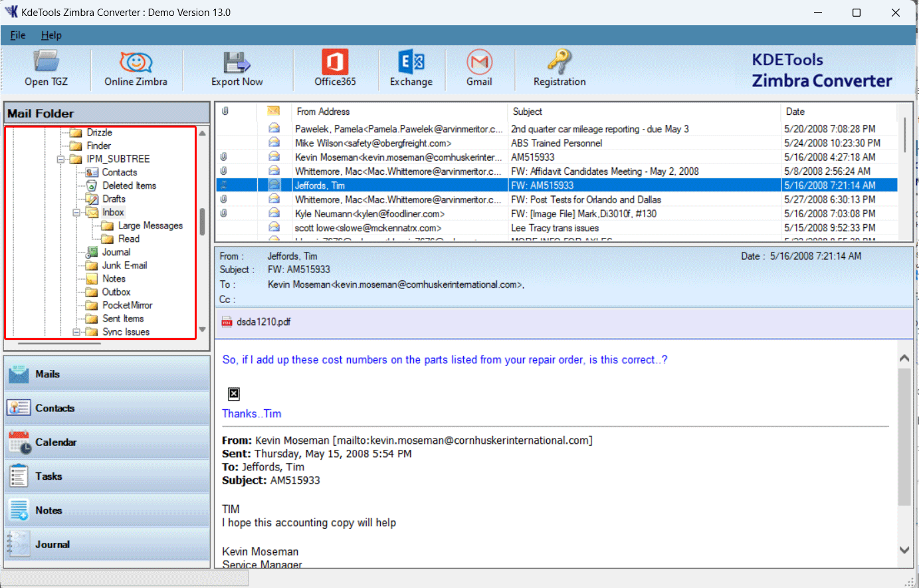Image resolution: width=919 pixels, height=588 pixels.
Task: Select the Office365 export icon
Action: 335,68
